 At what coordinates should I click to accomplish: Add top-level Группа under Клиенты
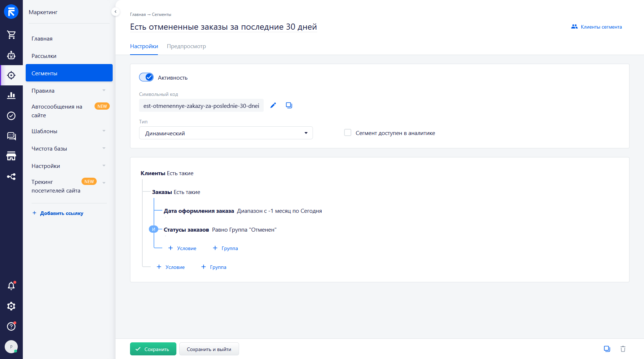pyautogui.click(x=214, y=267)
